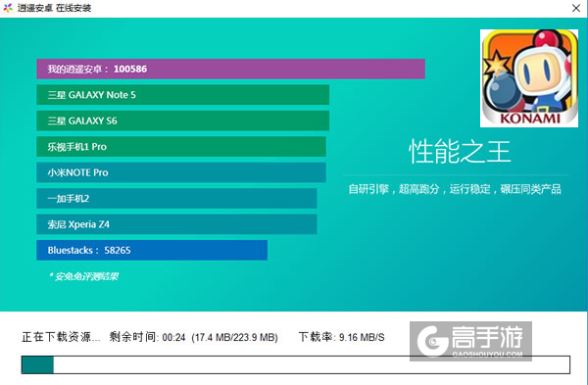588x385 pixels.
Task: Click the 逍遥安卓 在线安装 window title
Action: [54, 8]
